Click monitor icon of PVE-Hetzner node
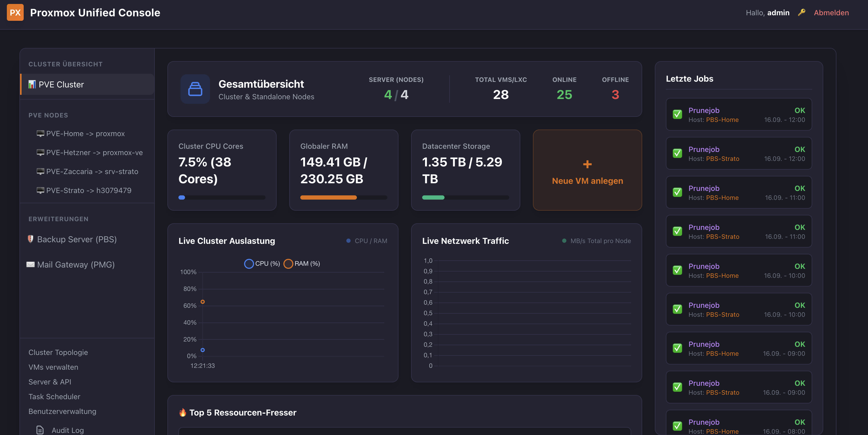This screenshot has width=868, height=435. click(x=41, y=152)
